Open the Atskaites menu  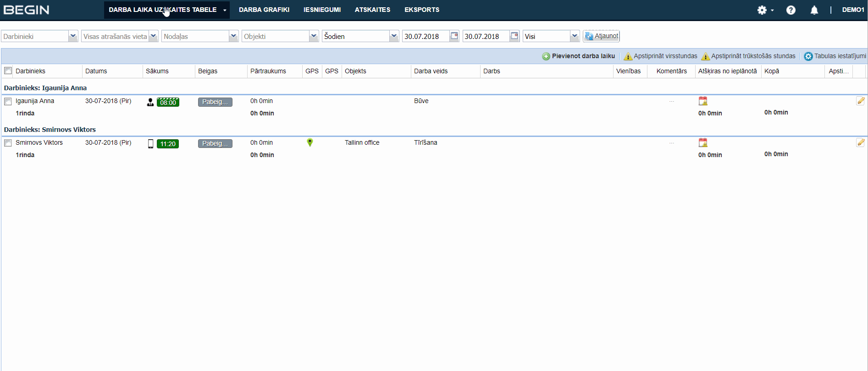[372, 10]
